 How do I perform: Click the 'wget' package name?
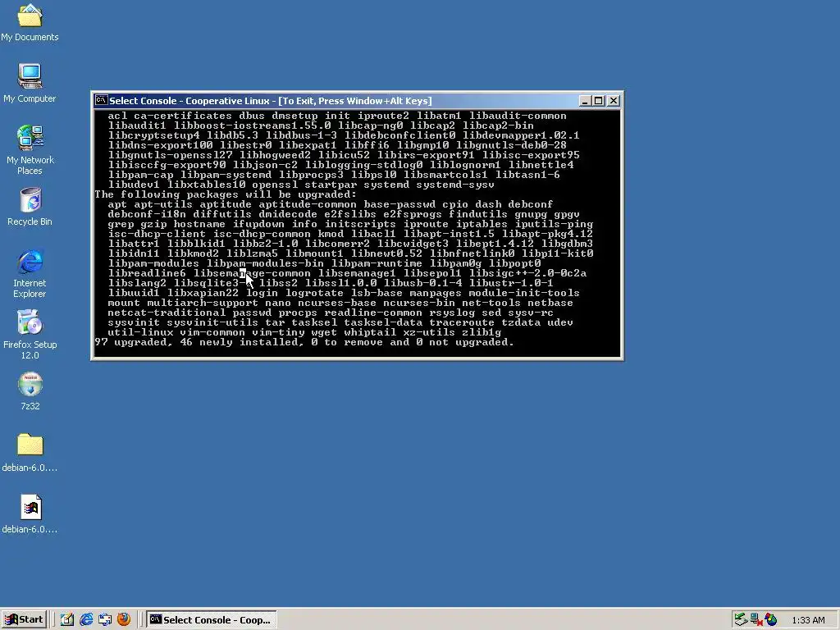pos(323,332)
